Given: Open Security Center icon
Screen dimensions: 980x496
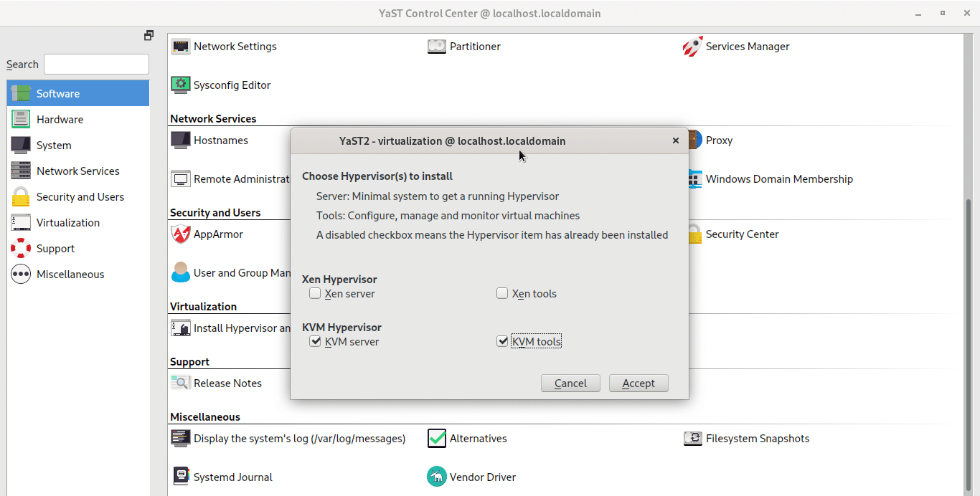Looking at the screenshot, I should pyautogui.click(x=694, y=234).
